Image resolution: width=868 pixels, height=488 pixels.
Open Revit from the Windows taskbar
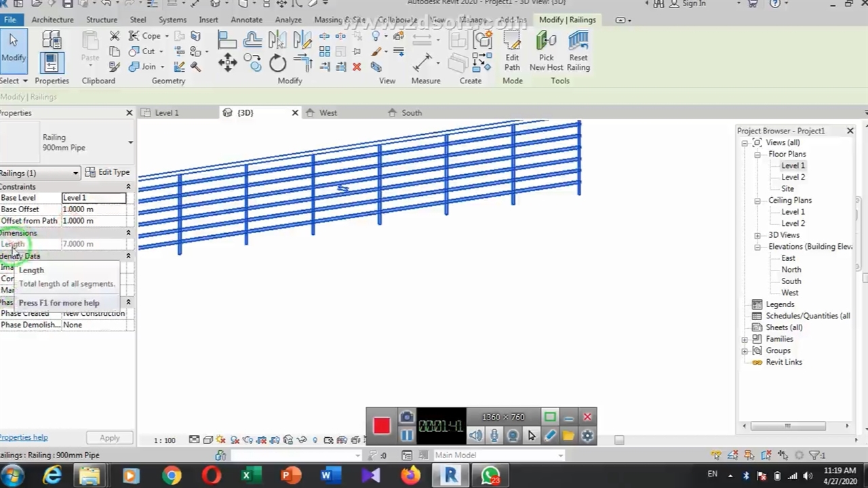coord(450,475)
